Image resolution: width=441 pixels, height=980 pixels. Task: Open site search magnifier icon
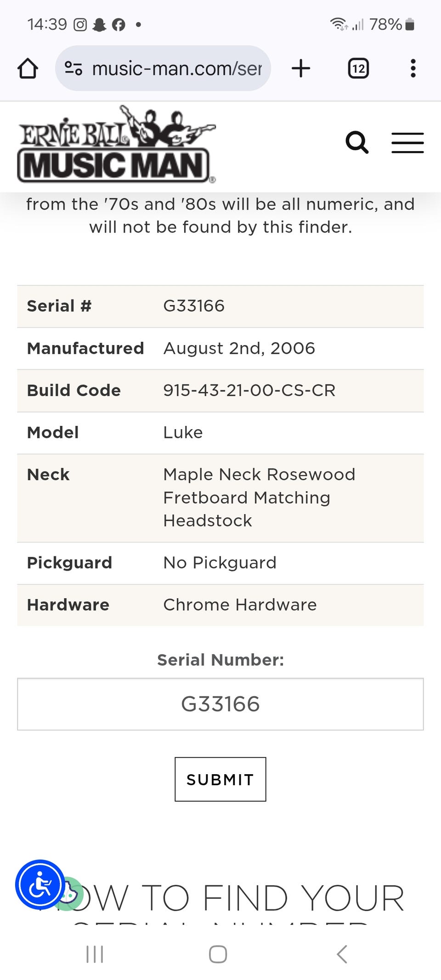pos(357,142)
